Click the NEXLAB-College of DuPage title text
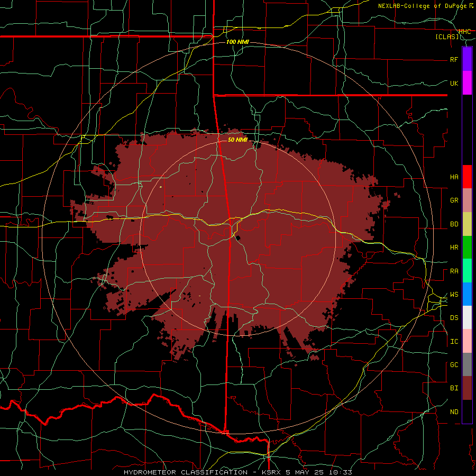This screenshot has width=476, height=476. click(x=422, y=6)
